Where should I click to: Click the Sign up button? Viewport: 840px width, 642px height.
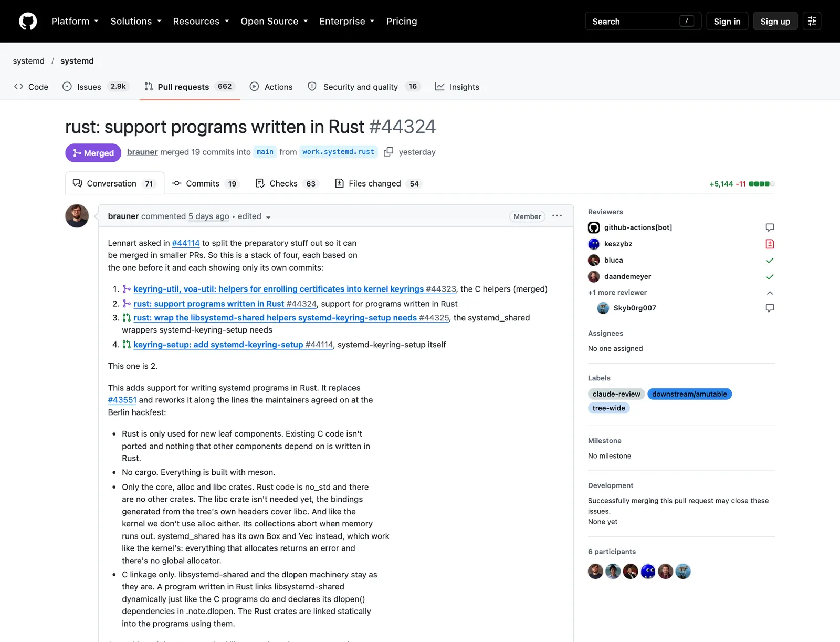point(775,21)
